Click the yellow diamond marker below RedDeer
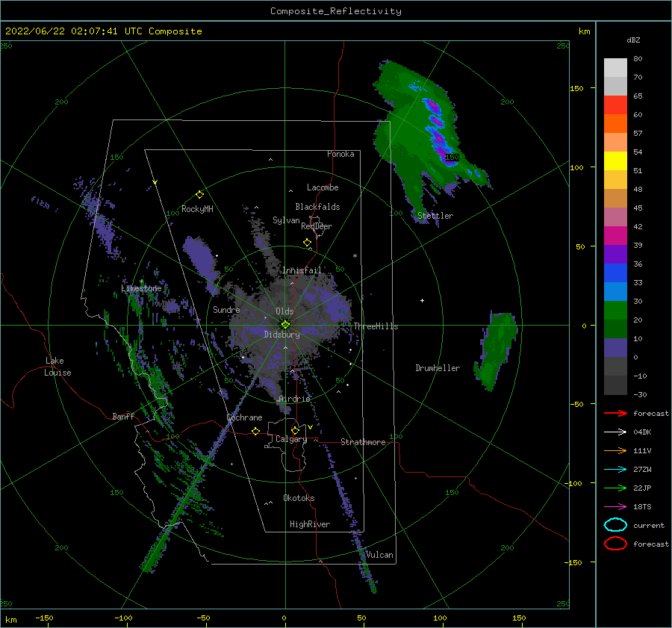 [307, 243]
